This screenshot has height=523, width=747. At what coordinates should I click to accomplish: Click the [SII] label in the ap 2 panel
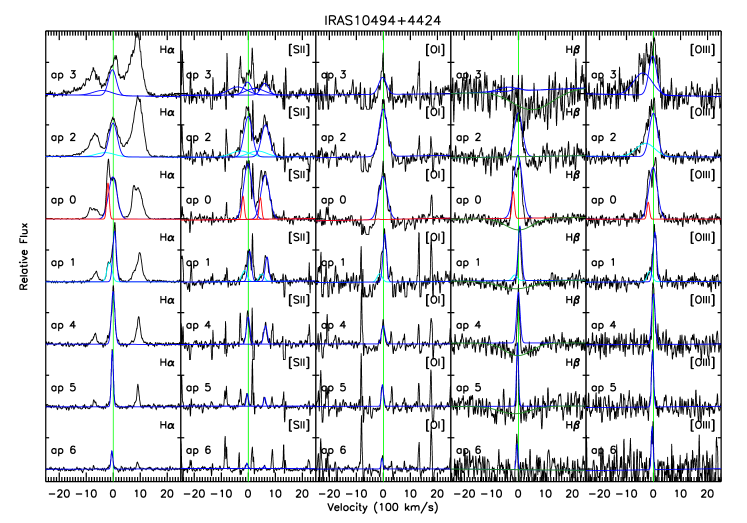(299, 112)
